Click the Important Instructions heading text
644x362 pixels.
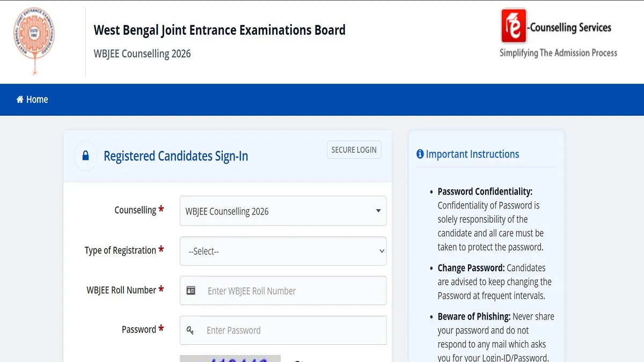(x=472, y=154)
